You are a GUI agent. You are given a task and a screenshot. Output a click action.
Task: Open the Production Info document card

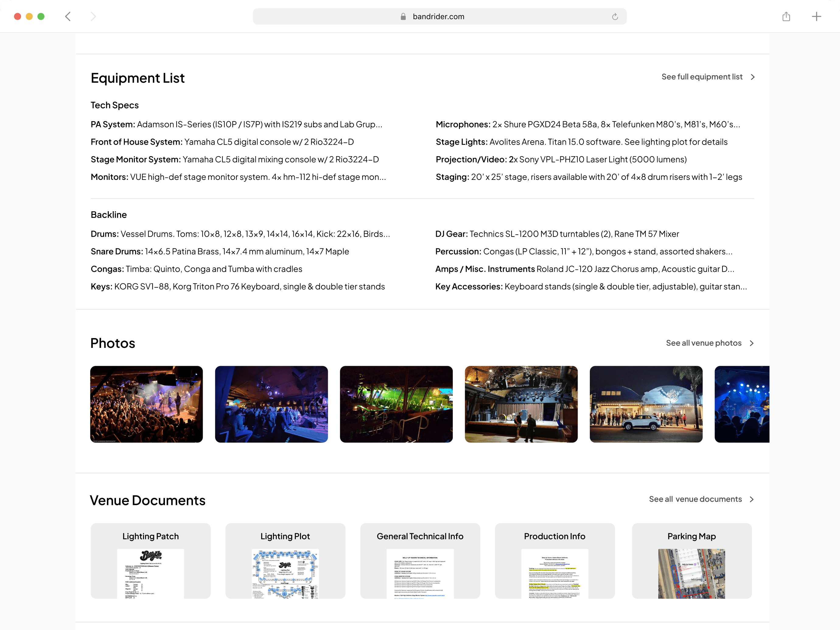pos(555,561)
